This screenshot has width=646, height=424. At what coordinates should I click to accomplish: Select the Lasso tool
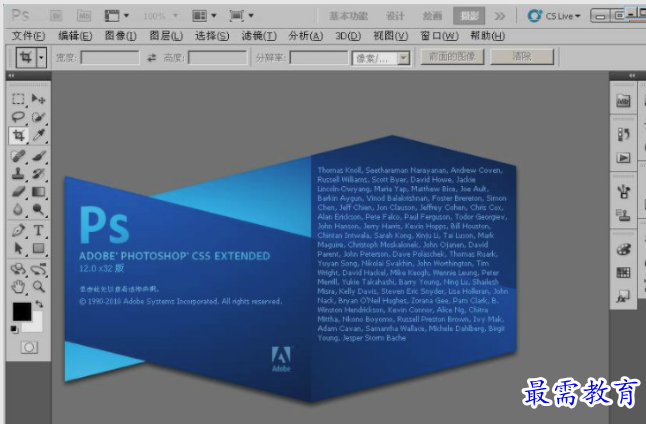[18, 117]
